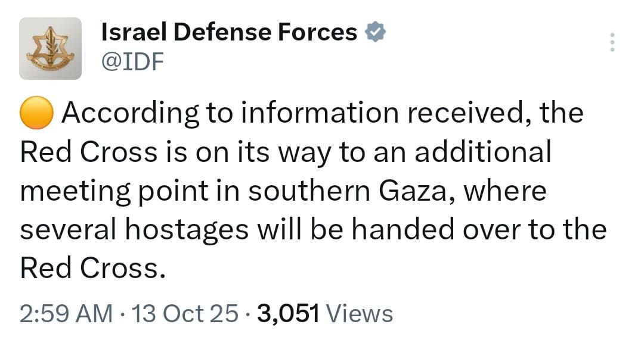
Task: Click the final "Red Cross." on the last line
Action: (x=91, y=269)
